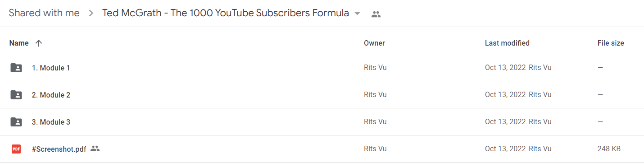Click the File size column header

(x=611, y=43)
